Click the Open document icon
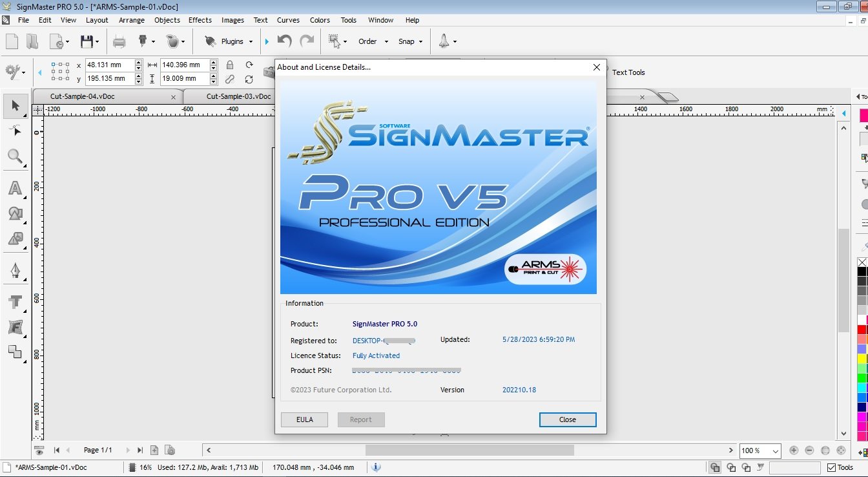The height and width of the screenshot is (477, 868). 32,41
